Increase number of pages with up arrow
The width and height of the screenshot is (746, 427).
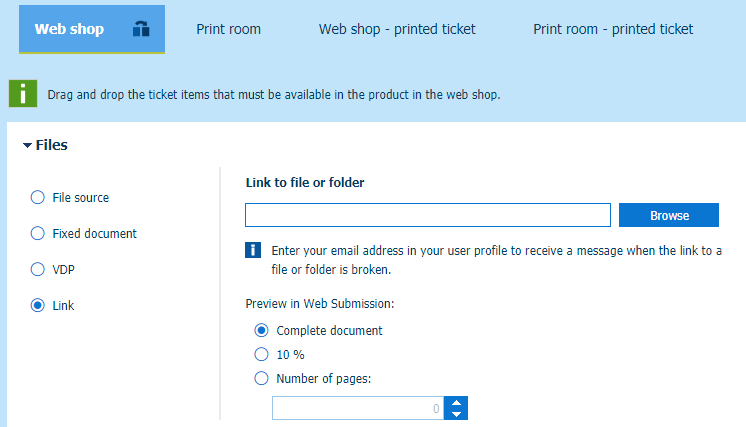click(457, 402)
